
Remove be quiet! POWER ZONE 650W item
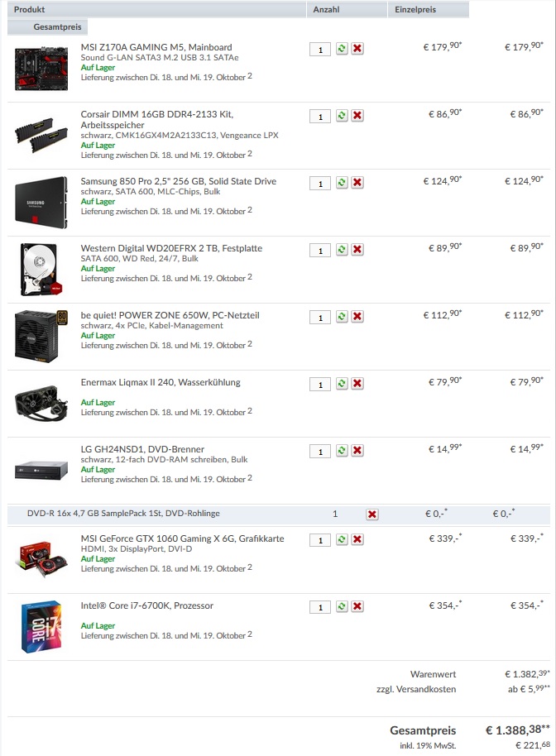pos(357,317)
